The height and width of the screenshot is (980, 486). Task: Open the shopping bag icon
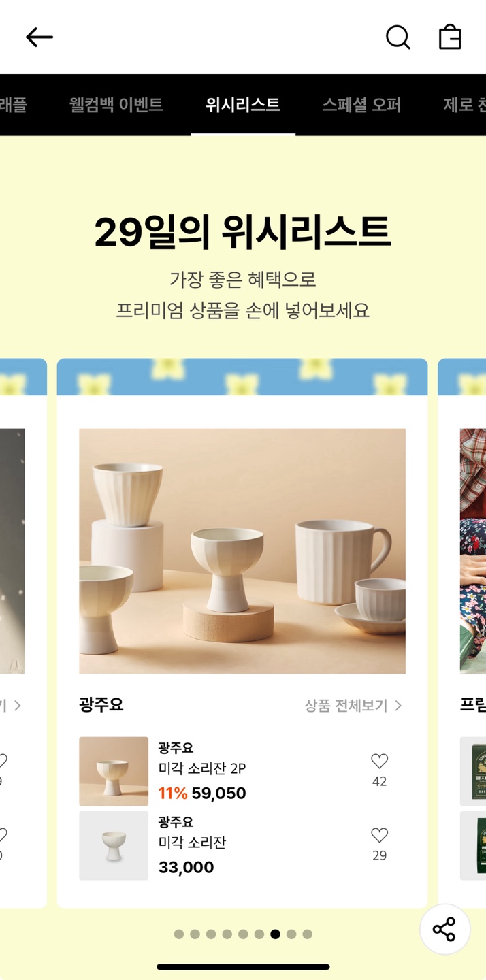[450, 37]
